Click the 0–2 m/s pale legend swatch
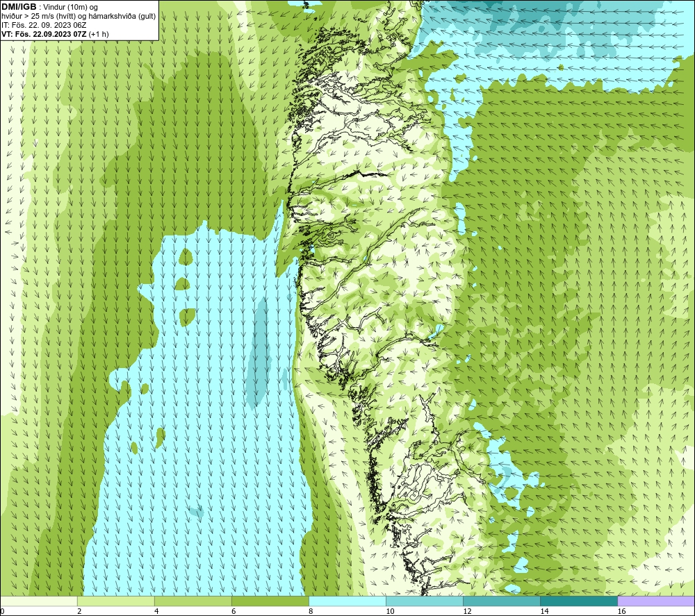 pyautogui.click(x=38, y=601)
